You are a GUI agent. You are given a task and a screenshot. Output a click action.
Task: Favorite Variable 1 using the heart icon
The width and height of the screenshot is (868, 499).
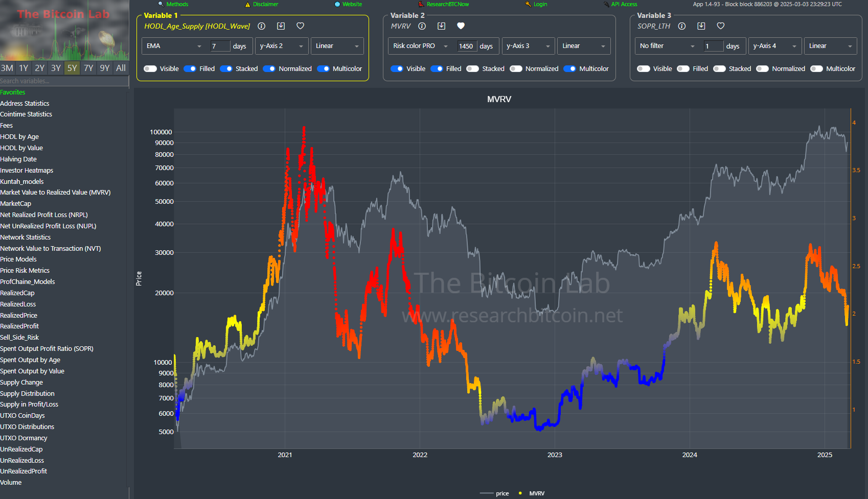pos(300,26)
